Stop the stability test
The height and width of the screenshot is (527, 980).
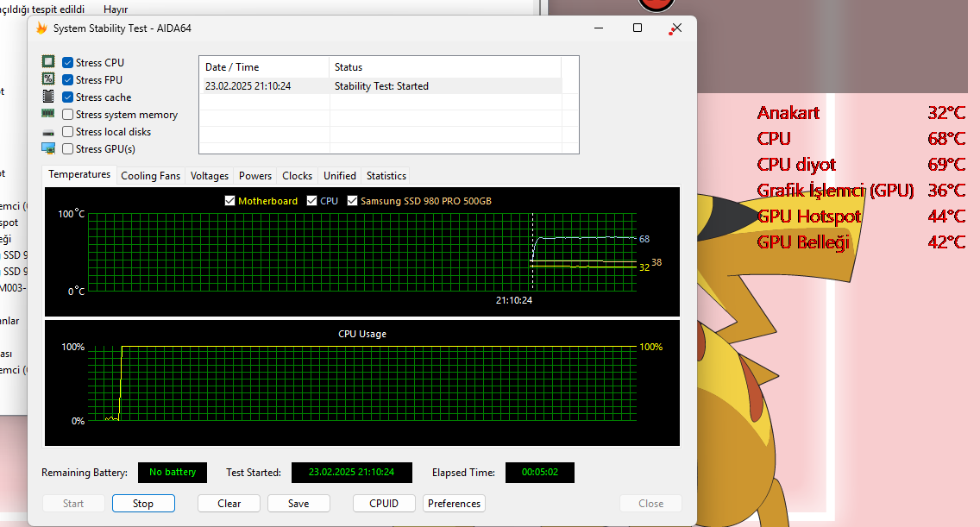click(x=143, y=504)
